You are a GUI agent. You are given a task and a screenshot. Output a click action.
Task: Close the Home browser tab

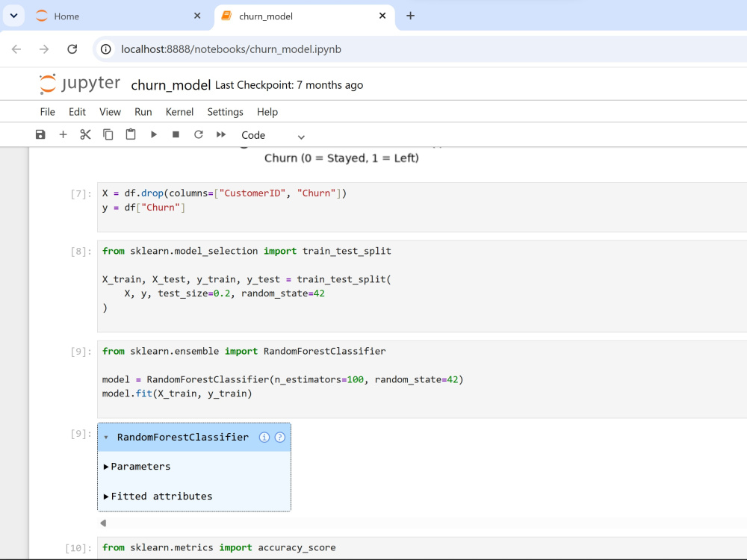pyautogui.click(x=197, y=16)
